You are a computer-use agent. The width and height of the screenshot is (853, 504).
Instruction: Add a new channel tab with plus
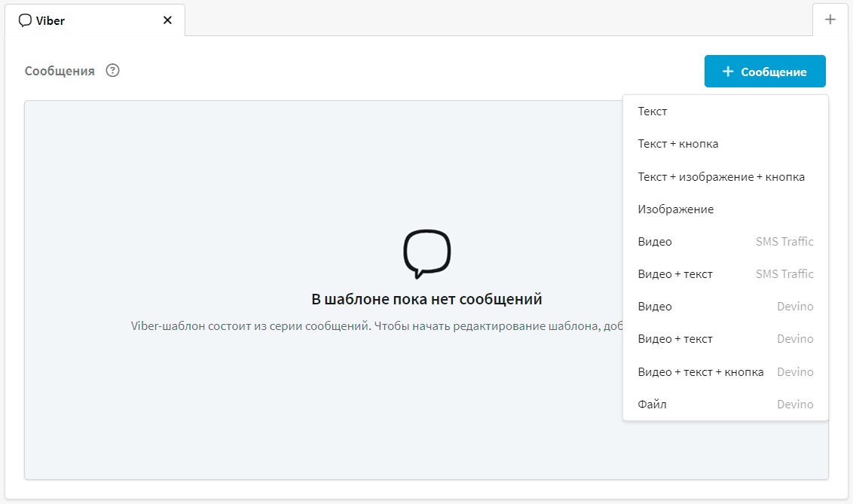(830, 20)
